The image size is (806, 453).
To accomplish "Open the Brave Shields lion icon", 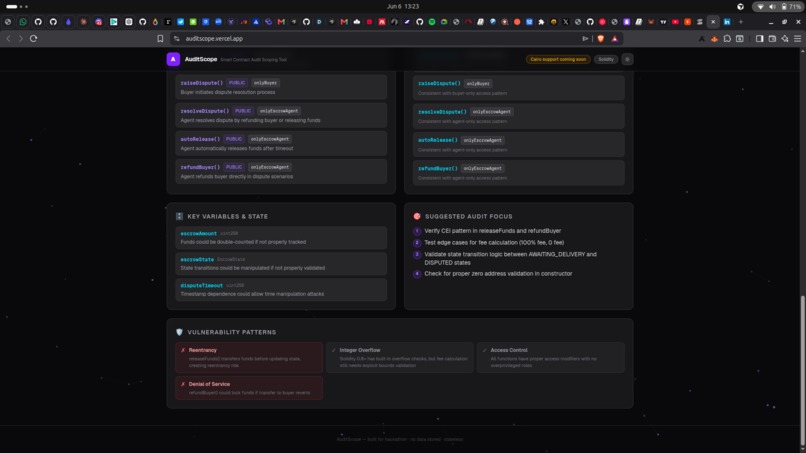I will pos(600,39).
